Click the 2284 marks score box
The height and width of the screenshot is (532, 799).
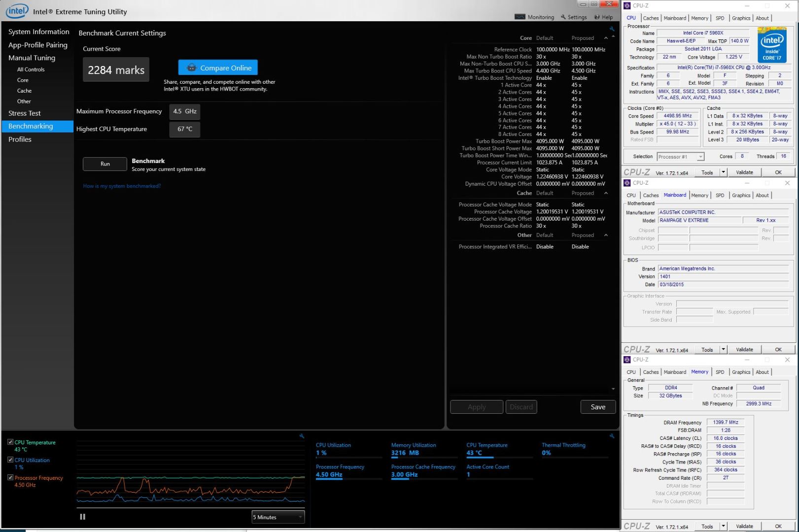(116, 70)
